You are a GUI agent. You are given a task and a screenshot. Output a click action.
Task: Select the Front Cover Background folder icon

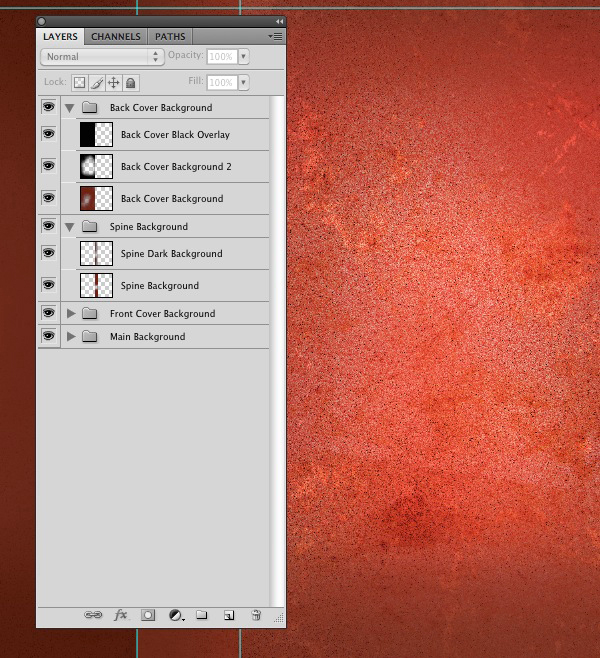(x=89, y=313)
